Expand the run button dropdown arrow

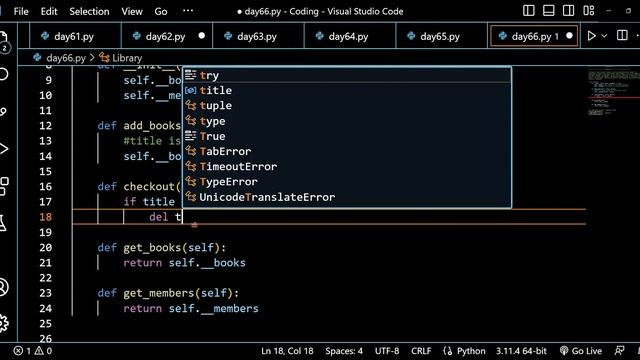click(604, 36)
